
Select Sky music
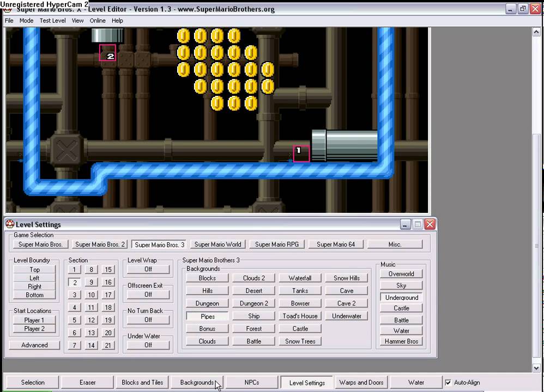click(x=401, y=286)
